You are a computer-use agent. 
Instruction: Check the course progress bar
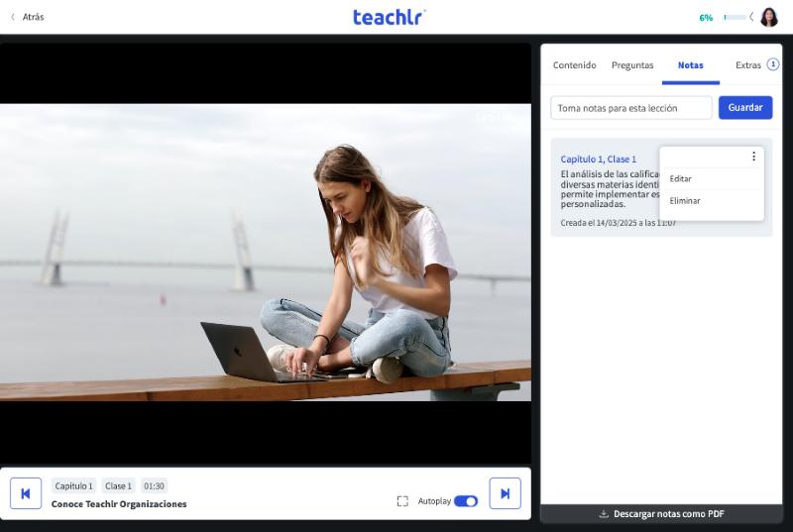[735, 17]
